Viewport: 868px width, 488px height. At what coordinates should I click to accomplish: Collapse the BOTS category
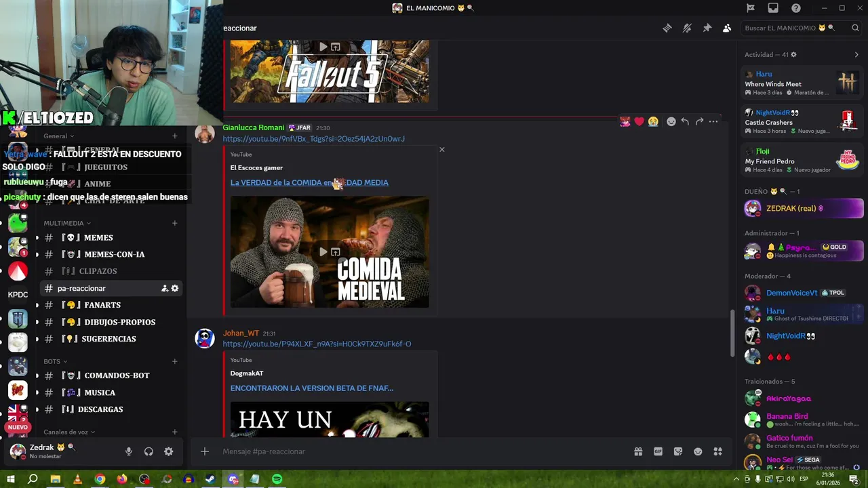tap(56, 361)
